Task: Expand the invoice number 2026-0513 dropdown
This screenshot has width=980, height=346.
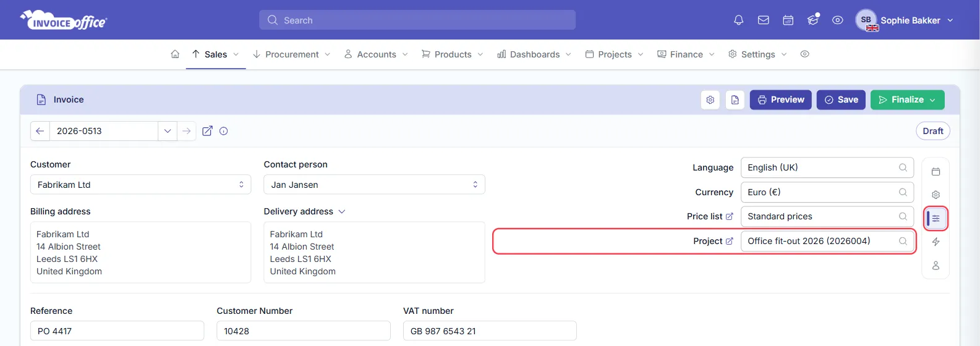Action: [x=168, y=131]
